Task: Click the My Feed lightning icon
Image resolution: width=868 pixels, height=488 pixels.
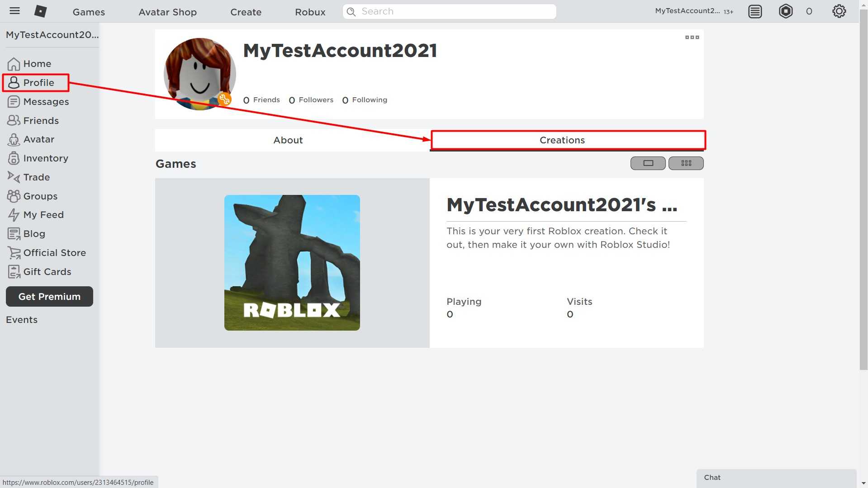Action: pos(14,215)
